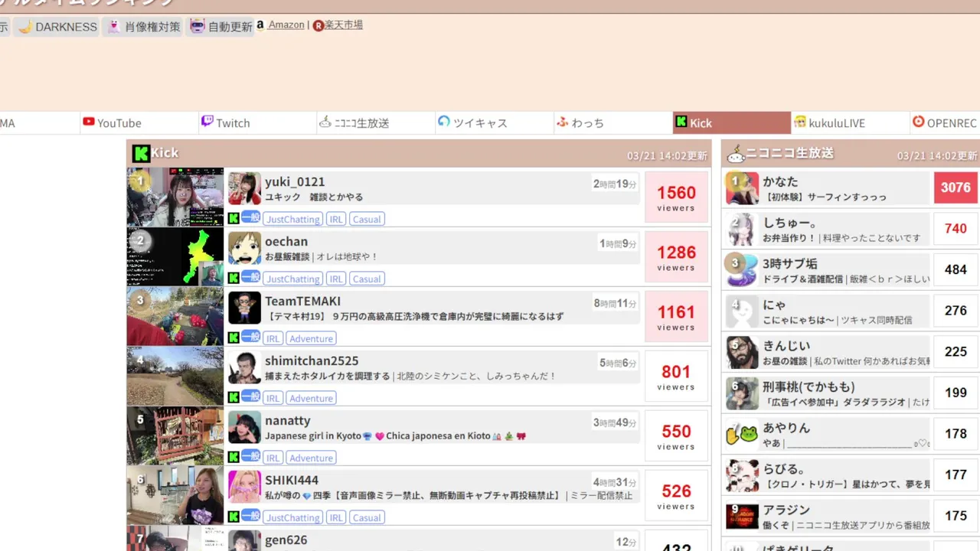Image resolution: width=980 pixels, height=551 pixels.
Task: Click SHIKI444 avatar icon
Action: (x=244, y=487)
